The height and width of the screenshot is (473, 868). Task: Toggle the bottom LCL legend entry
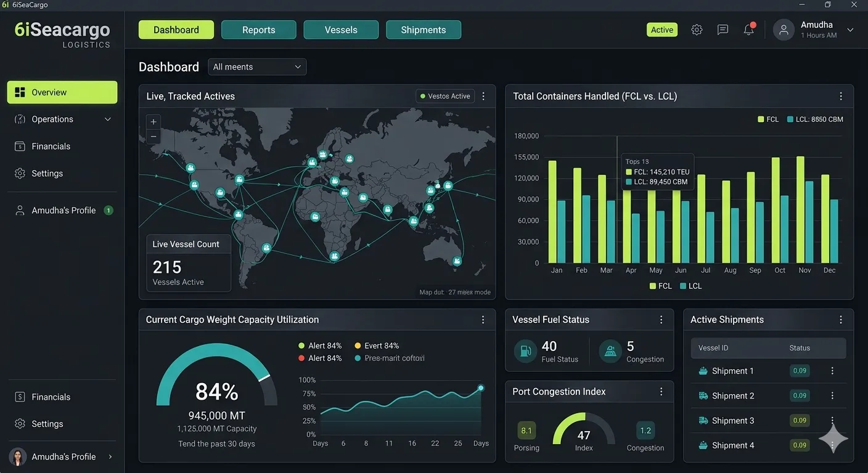pos(691,286)
